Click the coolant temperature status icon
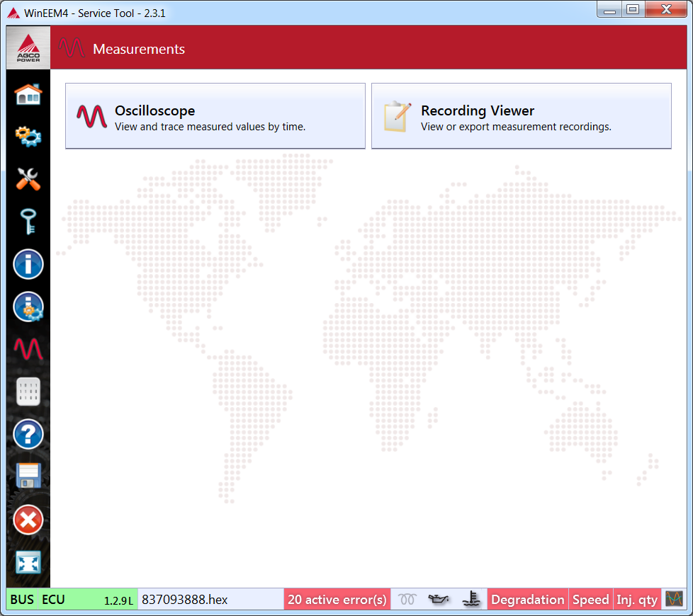This screenshot has width=693, height=616. (471, 600)
